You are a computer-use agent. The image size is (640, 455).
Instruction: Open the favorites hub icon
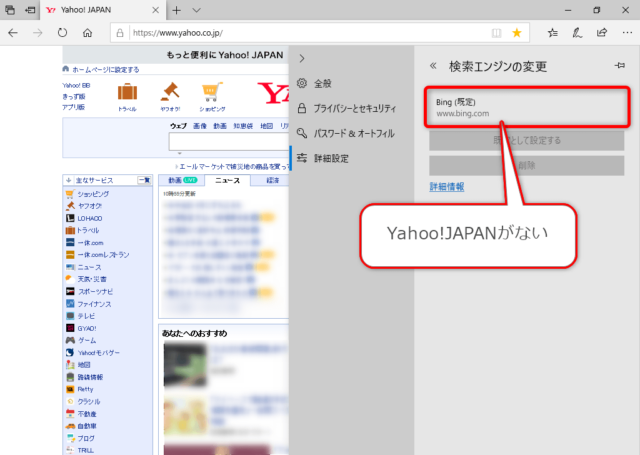coord(553,33)
